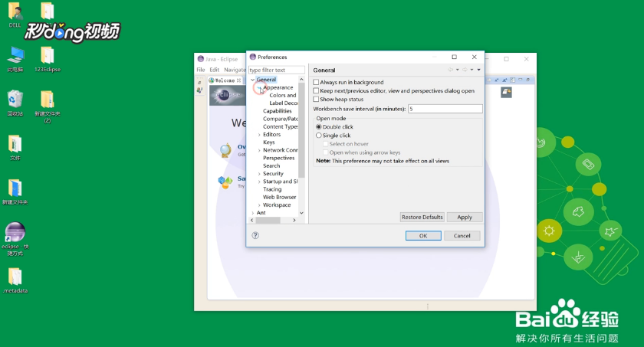
Task: Click the reduce text icon in Welcome toolbar
Action: tap(497, 80)
